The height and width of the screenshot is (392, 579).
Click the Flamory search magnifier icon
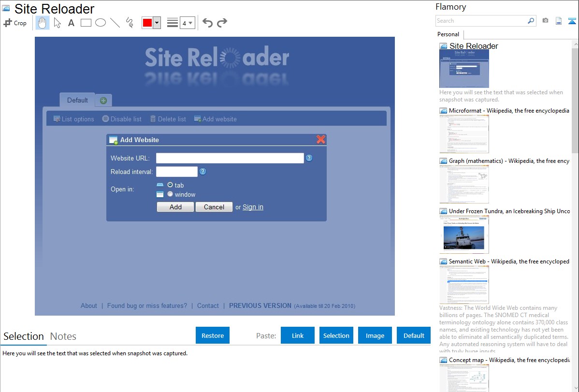pyautogui.click(x=531, y=21)
